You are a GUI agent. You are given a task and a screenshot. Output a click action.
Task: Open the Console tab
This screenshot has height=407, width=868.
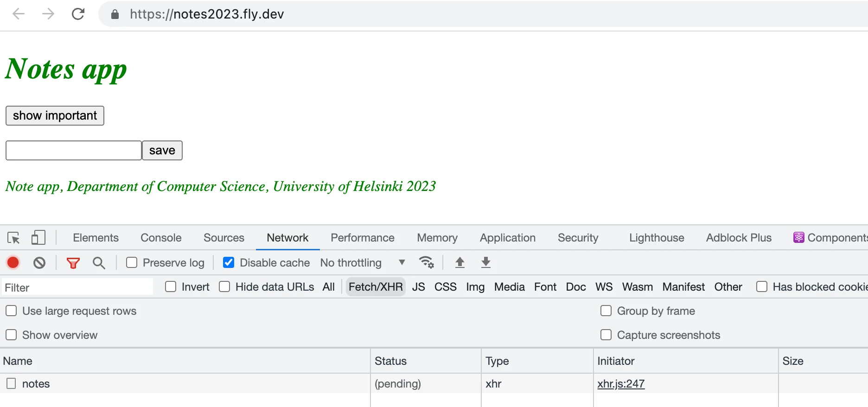click(x=161, y=238)
